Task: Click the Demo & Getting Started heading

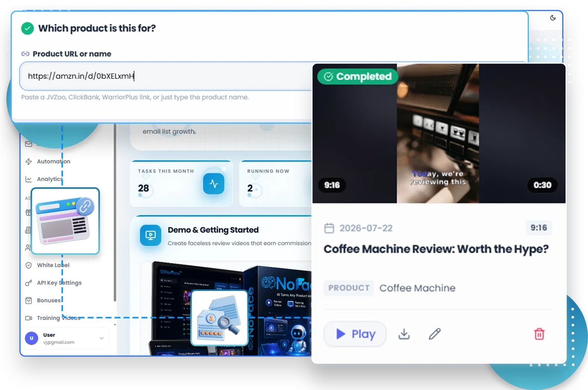Action: [213, 230]
